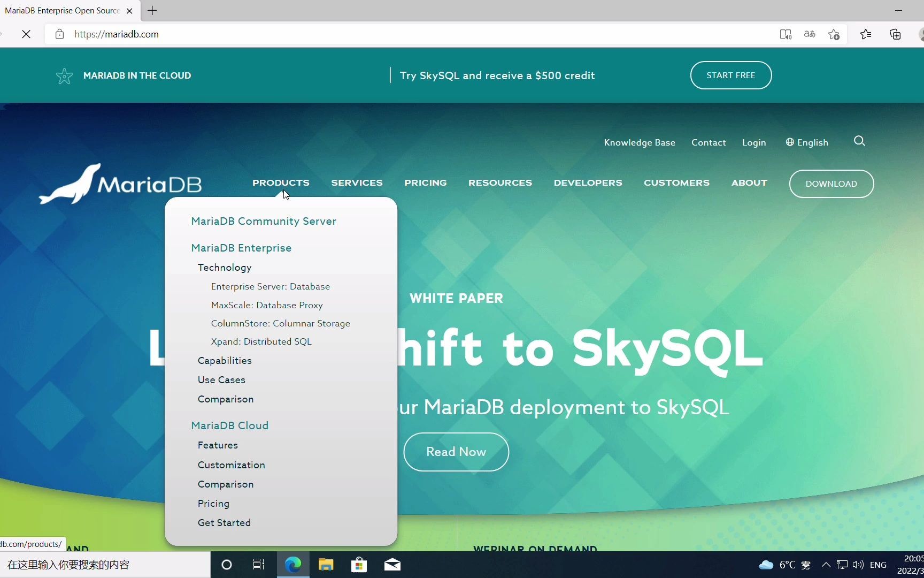
Task: Select Get Started under MariaDB Cloud
Action: [224, 523]
